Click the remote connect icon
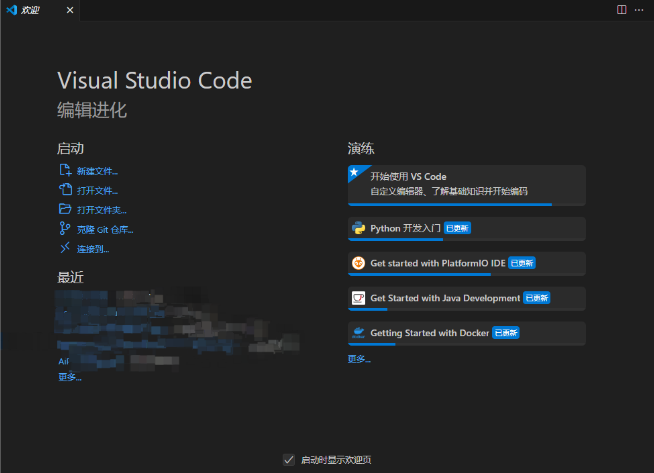 pos(65,248)
